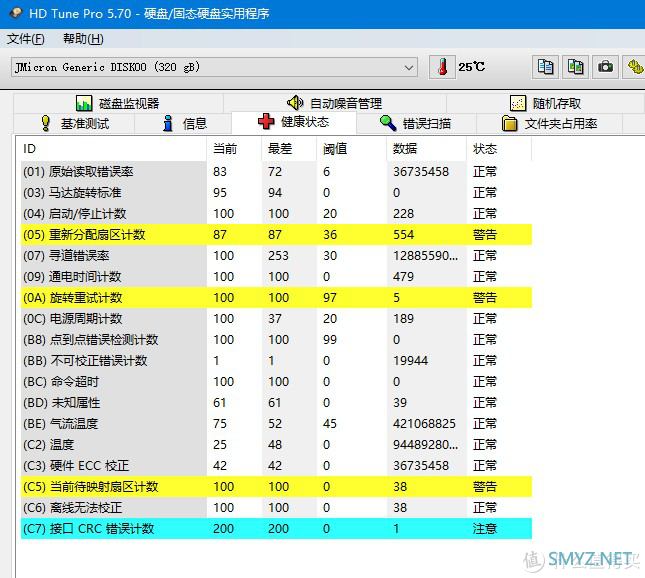Click the 阈值 column header

[x=351, y=149]
